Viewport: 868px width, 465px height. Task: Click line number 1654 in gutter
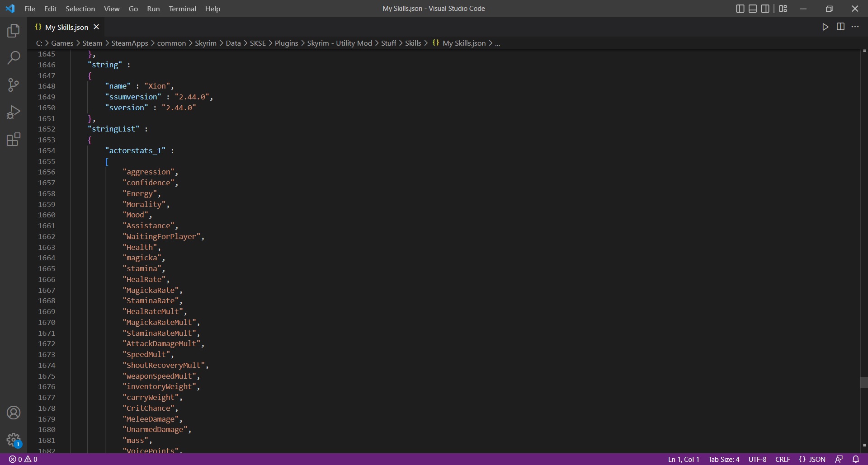(47, 150)
